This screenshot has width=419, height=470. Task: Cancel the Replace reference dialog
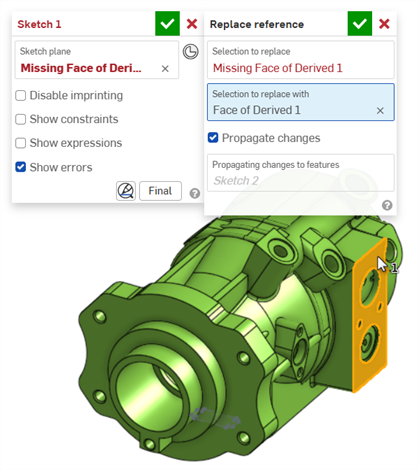click(384, 24)
